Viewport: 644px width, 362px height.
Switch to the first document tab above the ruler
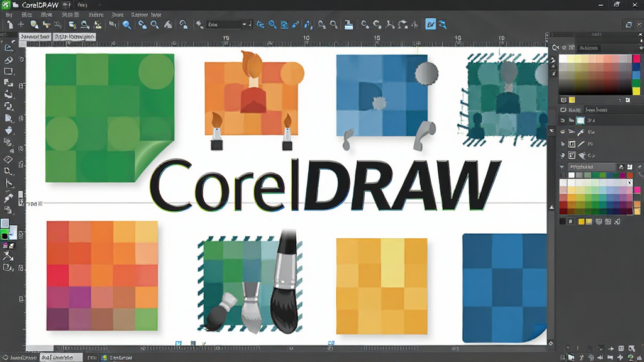pyautogui.click(x=35, y=36)
